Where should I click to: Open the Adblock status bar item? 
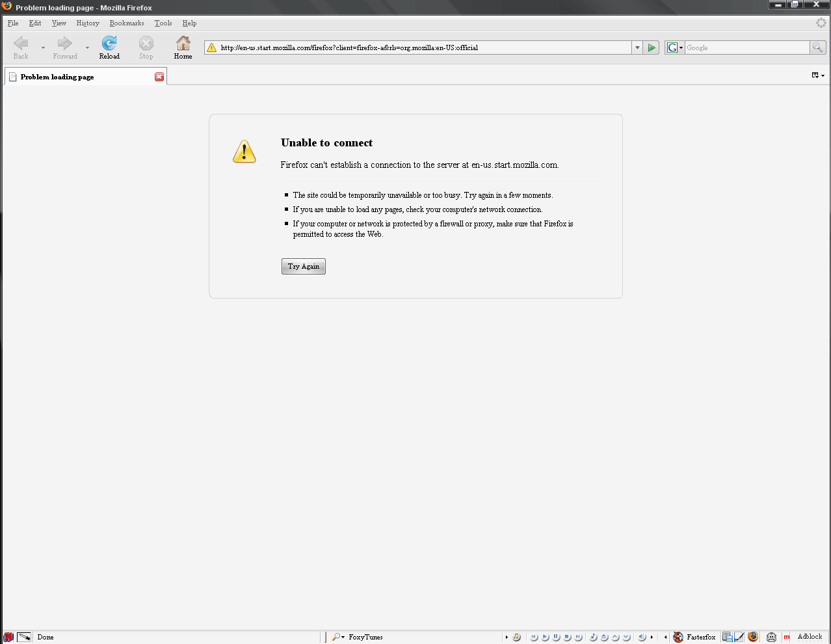coord(810,637)
